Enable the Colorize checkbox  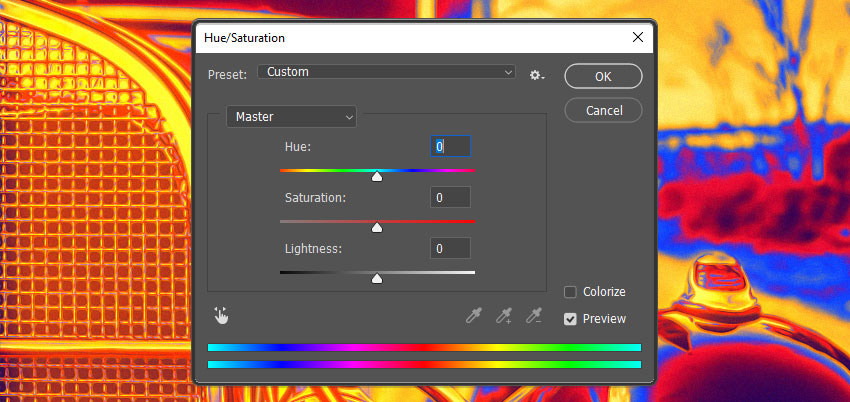tap(570, 292)
